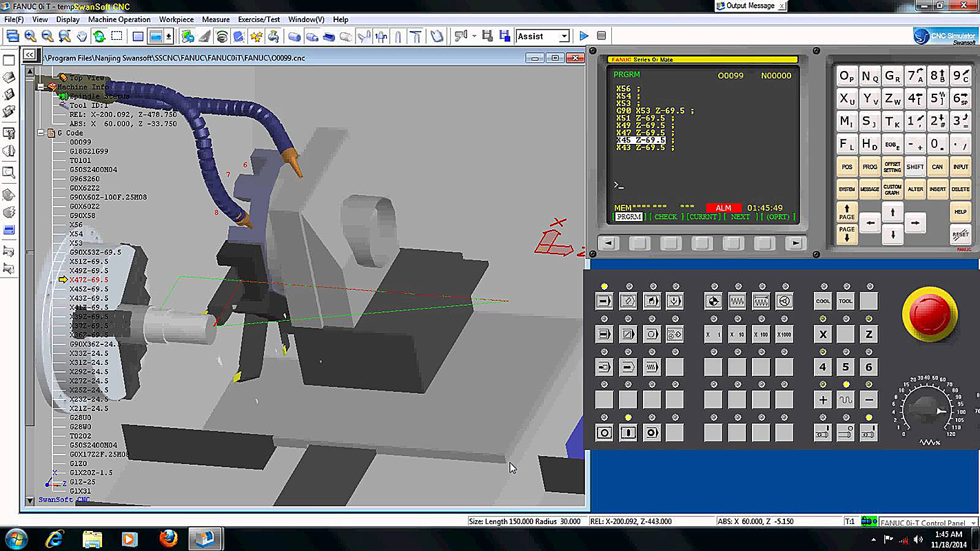Screen dimensions: 980x551
Task: Collapse the G Code tree node
Action: pyautogui.click(x=41, y=133)
